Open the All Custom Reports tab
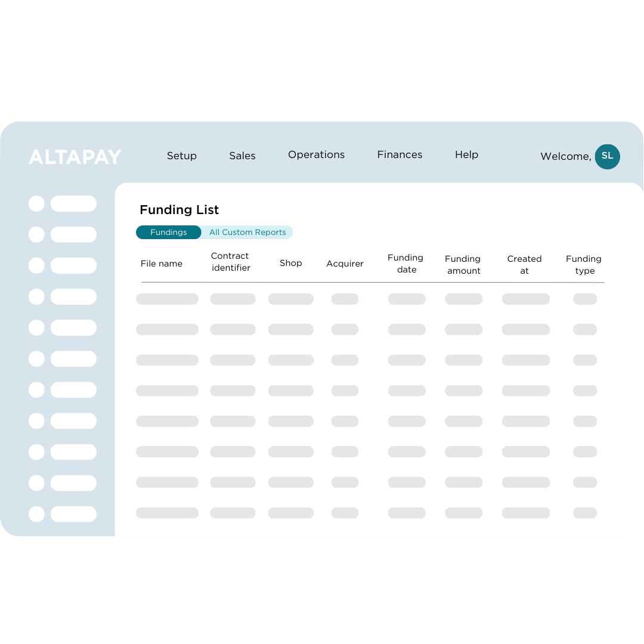The width and height of the screenshot is (644, 644). (247, 232)
